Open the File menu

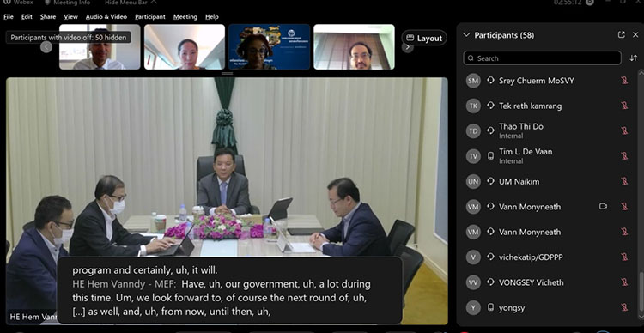tap(9, 17)
